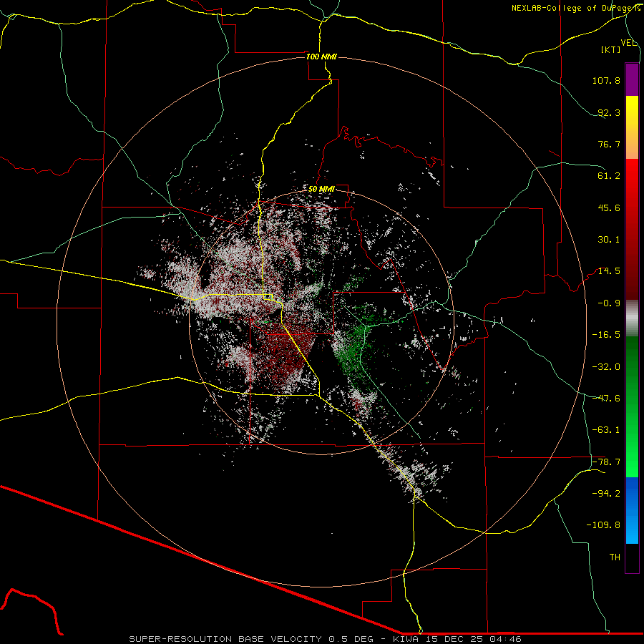Click the -109.8 velocity scale value
The width and height of the screenshot is (644, 644).
point(603,525)
